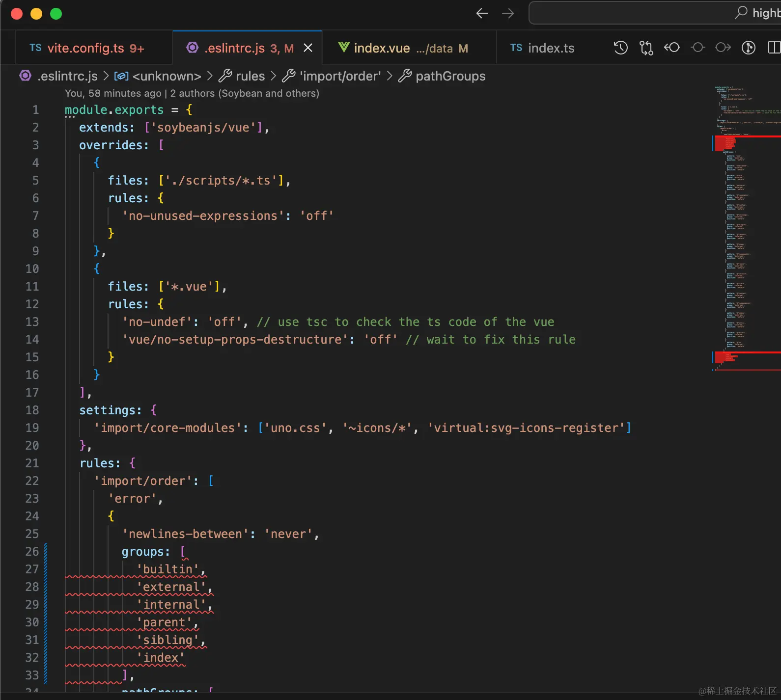
Task: Click 'groups:' key on line 26
Action: click(146, 551)
